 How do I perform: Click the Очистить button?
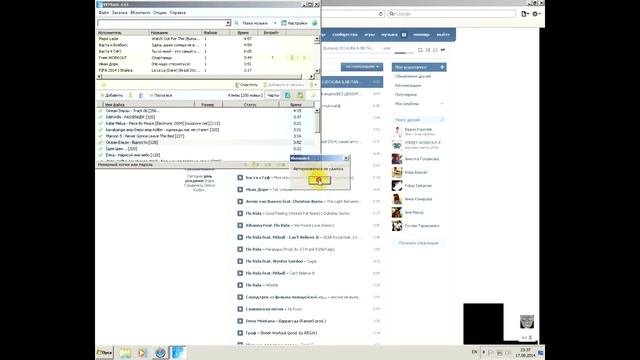[247, 85]
